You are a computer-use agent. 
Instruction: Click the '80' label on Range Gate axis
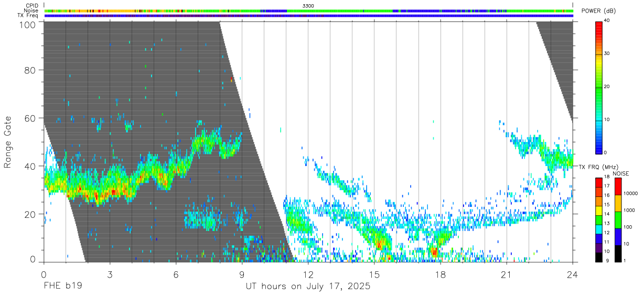29,70
